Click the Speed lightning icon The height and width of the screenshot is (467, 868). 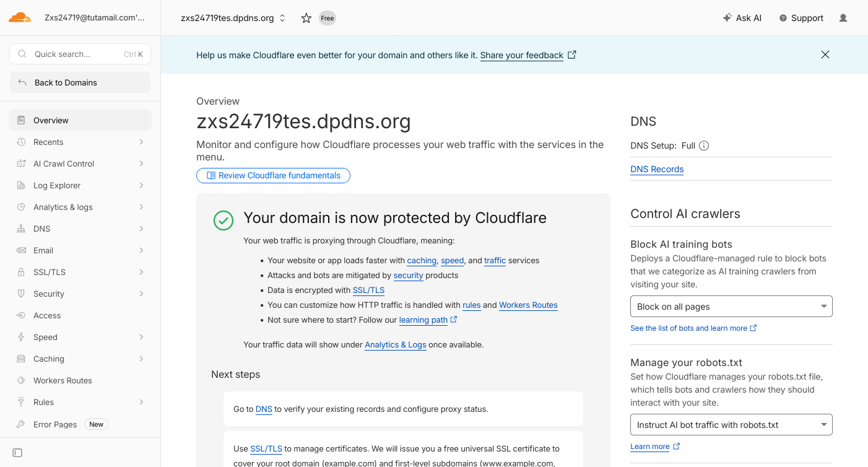tap(21, 337)
